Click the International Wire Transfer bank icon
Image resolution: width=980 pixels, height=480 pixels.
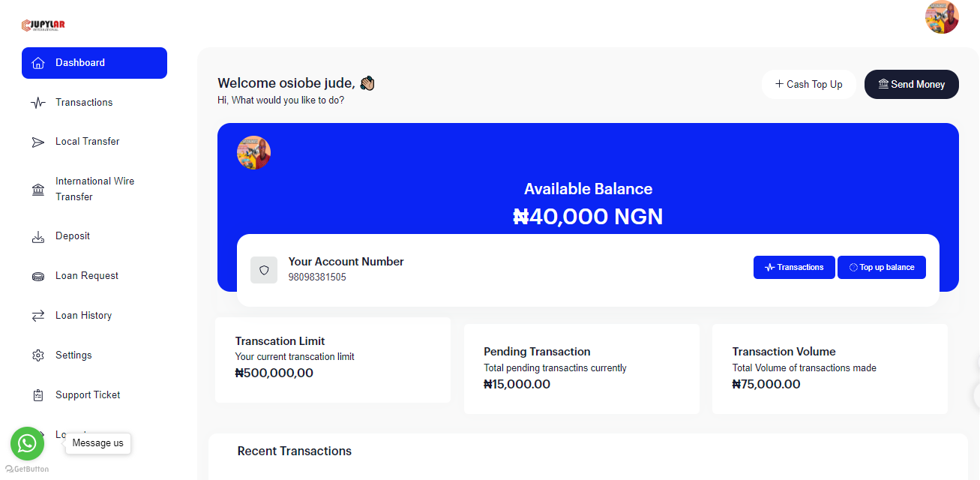click(38, 190)
